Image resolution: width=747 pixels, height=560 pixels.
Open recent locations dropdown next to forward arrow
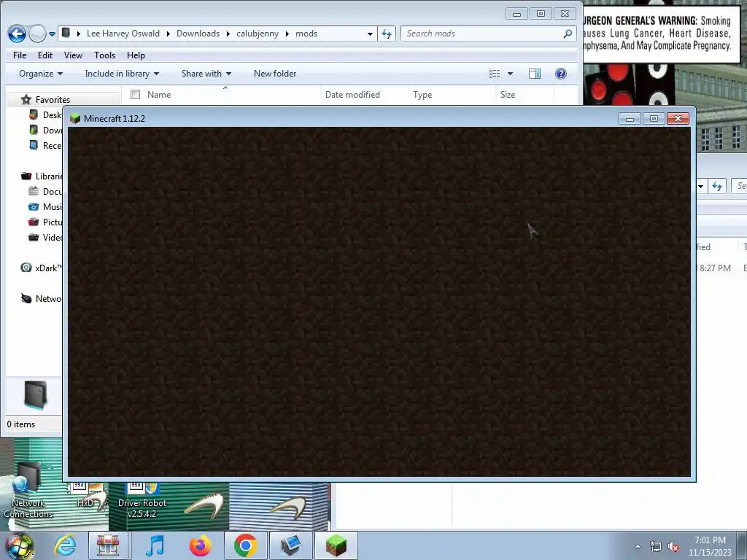[52, 34]
